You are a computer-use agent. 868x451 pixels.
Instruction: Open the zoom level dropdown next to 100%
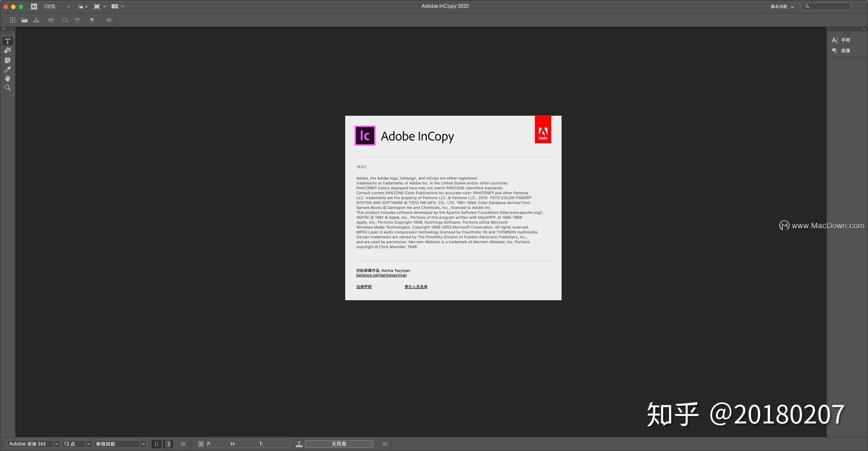click(69, 6)
